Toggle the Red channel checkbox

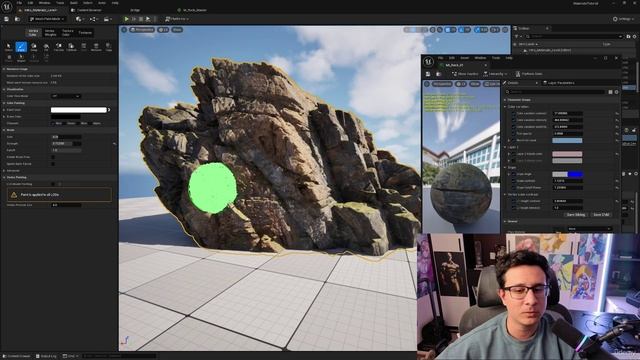click(53, 123)
